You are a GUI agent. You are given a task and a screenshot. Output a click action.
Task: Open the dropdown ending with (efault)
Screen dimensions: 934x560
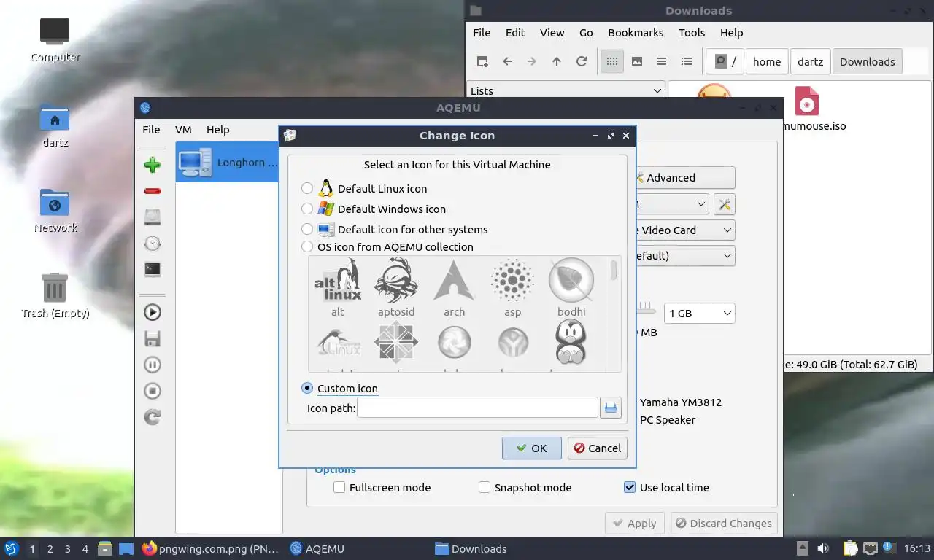click(685, 255)
